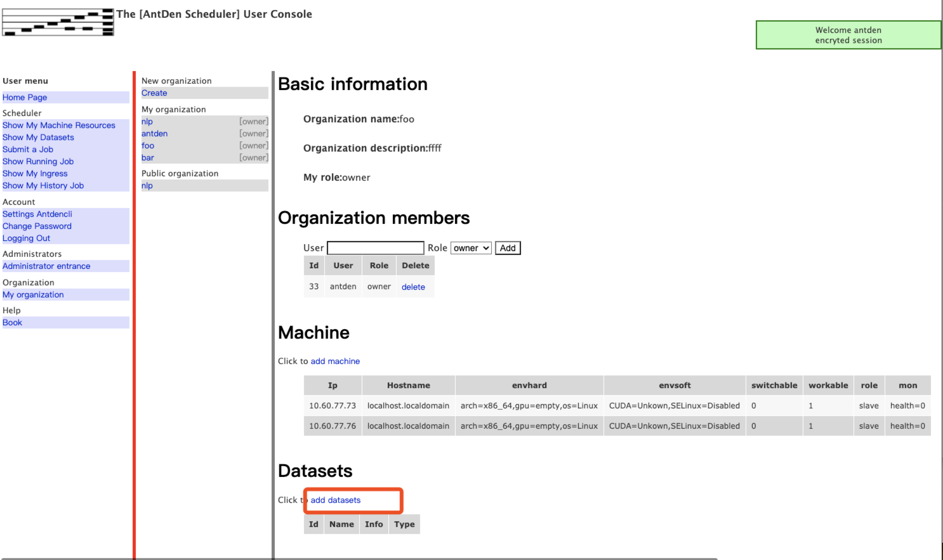Open the Role owner dropdown
The width and height of the screenshot is (943, 560).
pos(471,248)
